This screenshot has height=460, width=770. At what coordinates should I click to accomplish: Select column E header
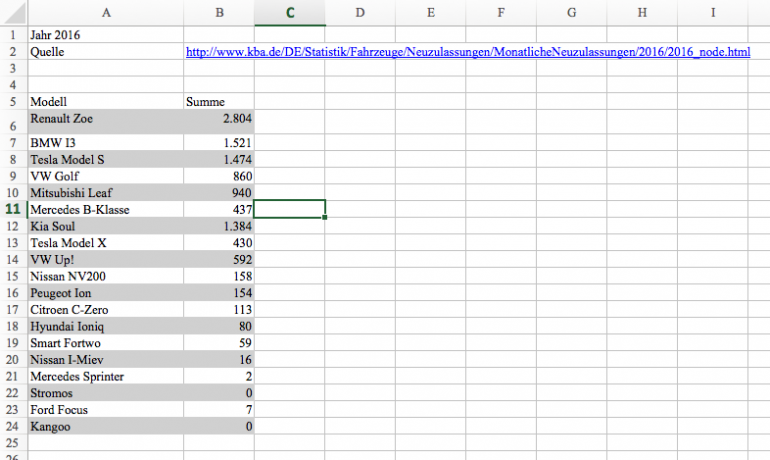[x=431, y=13]
